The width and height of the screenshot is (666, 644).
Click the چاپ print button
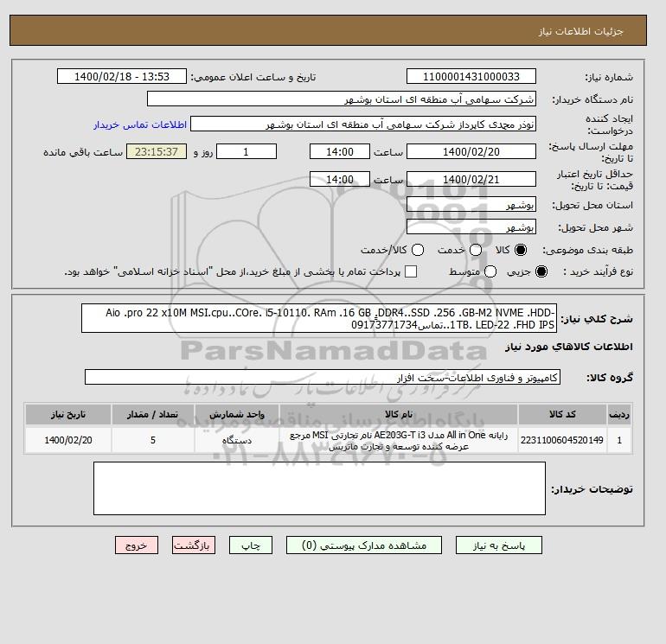click(251, 545)
